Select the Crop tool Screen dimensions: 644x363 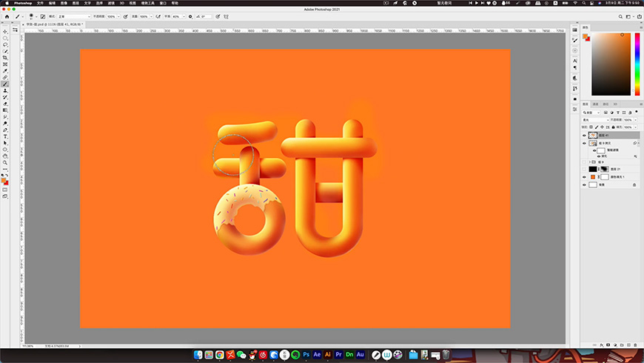point(5,58)
